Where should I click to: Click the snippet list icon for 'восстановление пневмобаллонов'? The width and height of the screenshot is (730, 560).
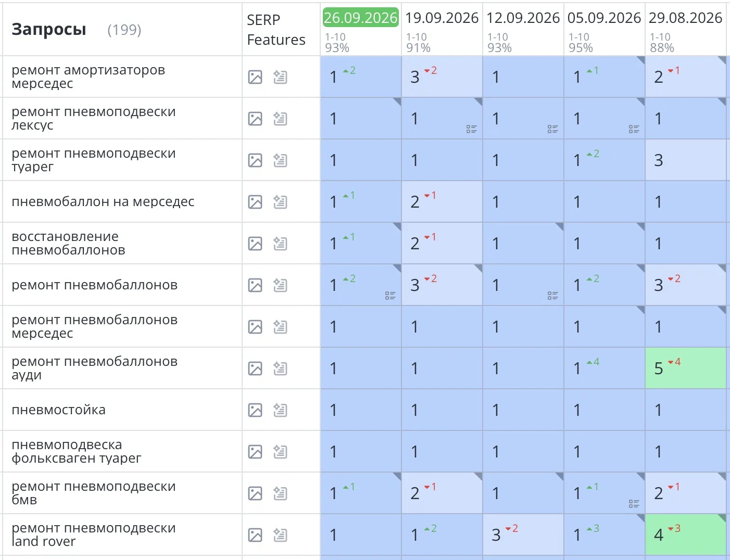[280, 244]
